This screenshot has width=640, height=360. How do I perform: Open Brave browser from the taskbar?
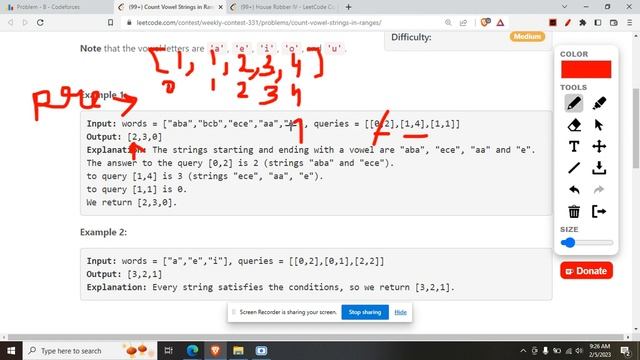(x=215, y=351)
